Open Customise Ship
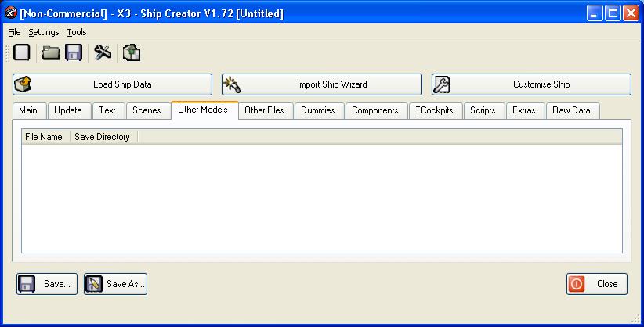Viewport: 644px width, 327px height. pyautogui.click(x=531, y=84)
